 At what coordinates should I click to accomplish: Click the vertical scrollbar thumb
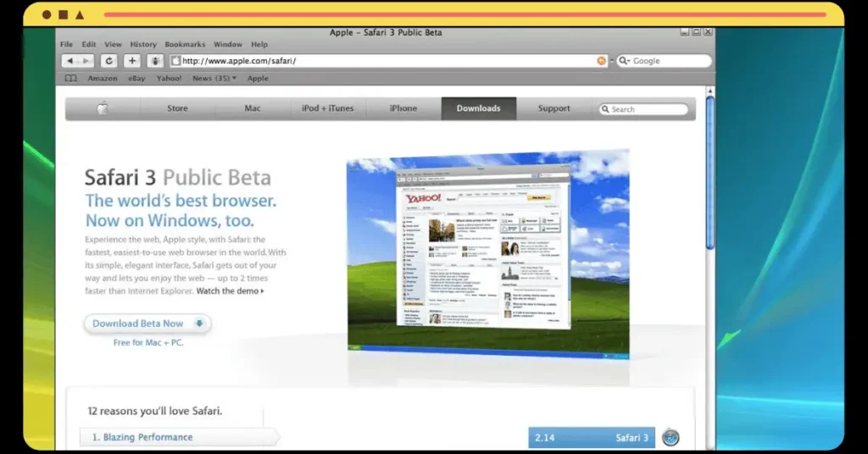[x=710, y=173]
